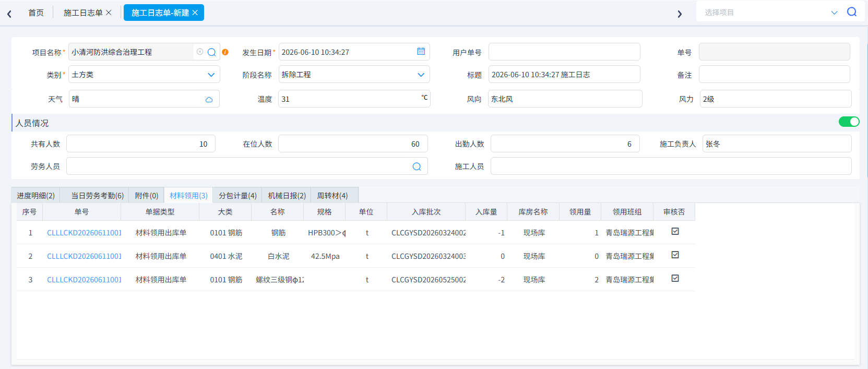
Task: Click the left arrow to scroll tabs back
Action: coord(9,14)
